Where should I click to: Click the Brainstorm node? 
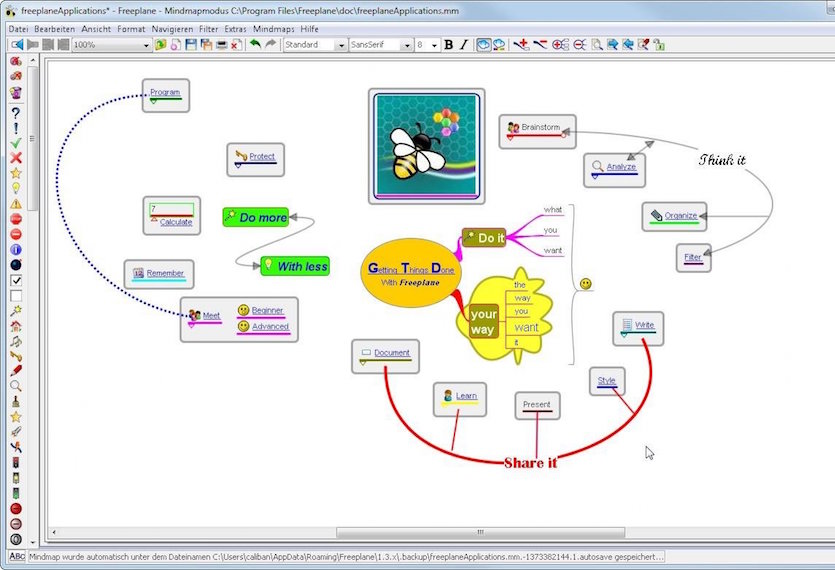coord(537,131)
